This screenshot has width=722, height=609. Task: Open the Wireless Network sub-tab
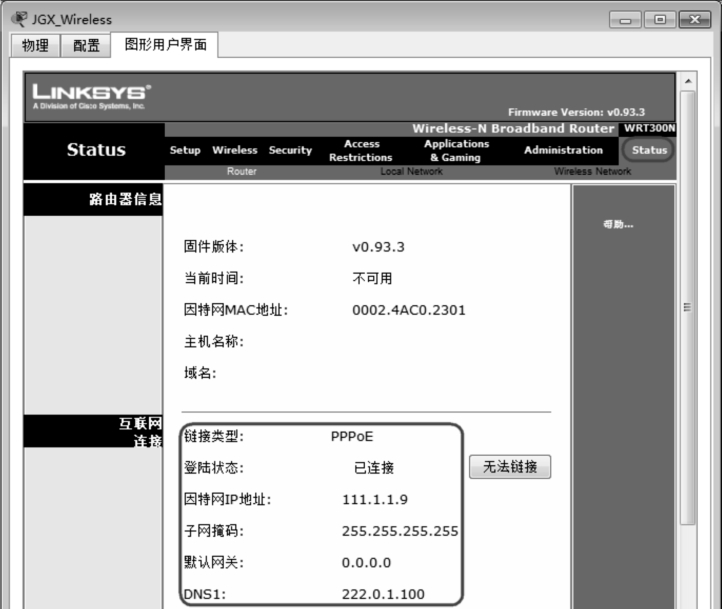[x=592, y=172]
